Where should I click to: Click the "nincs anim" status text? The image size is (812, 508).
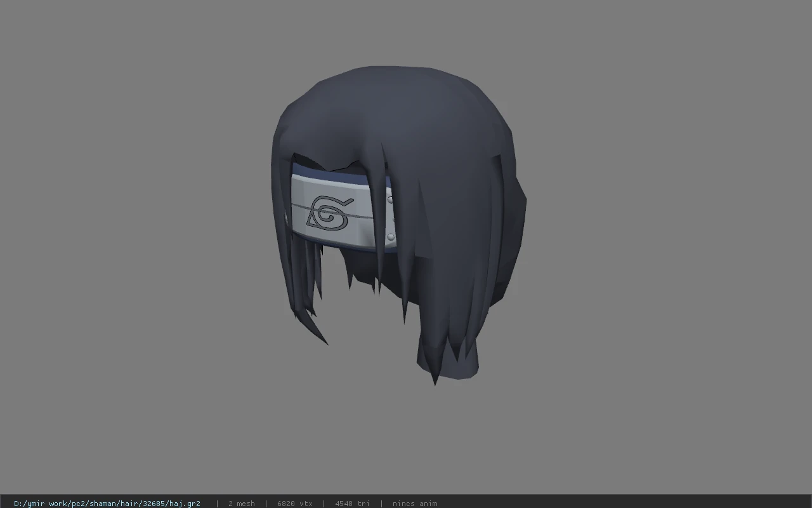pyautogui.click(x=415, y=504)
